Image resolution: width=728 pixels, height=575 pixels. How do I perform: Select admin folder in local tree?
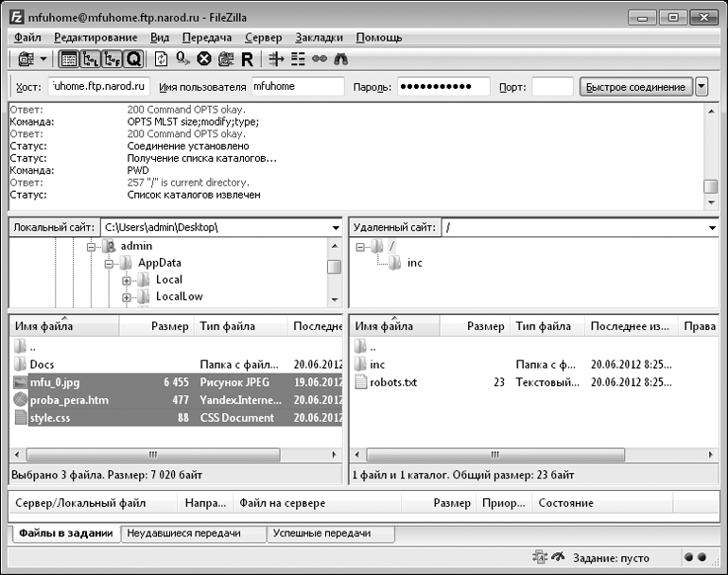coord(136,246)
